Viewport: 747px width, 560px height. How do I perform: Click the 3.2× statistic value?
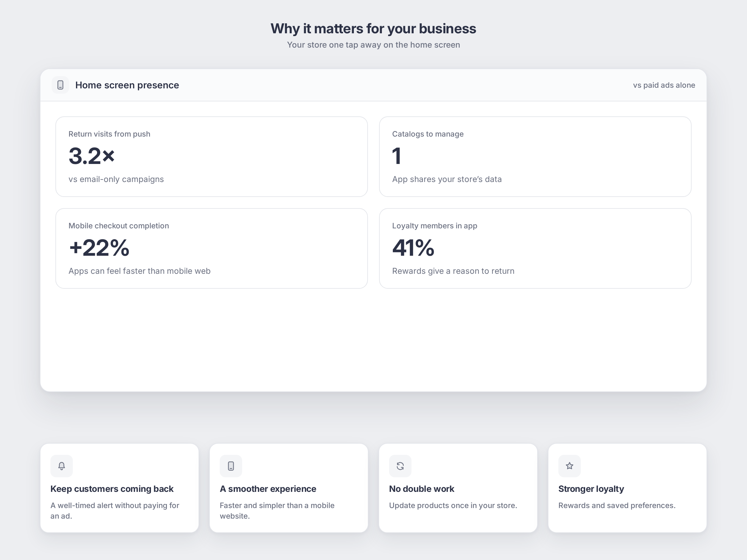pyautogui.click(x=92, y=156)
